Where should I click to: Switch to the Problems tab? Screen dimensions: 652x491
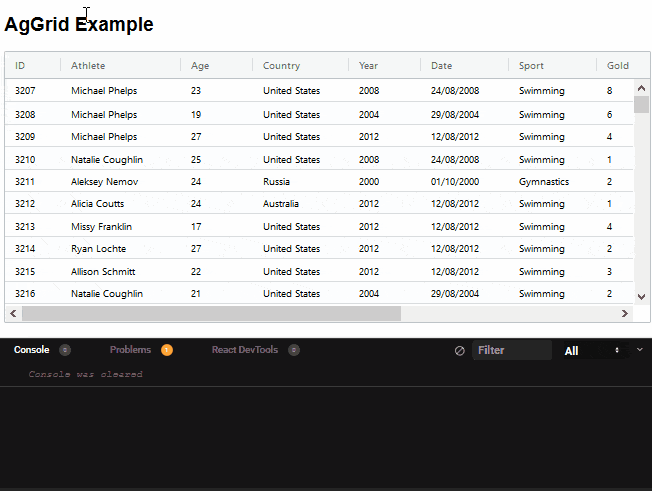(130, 350)
